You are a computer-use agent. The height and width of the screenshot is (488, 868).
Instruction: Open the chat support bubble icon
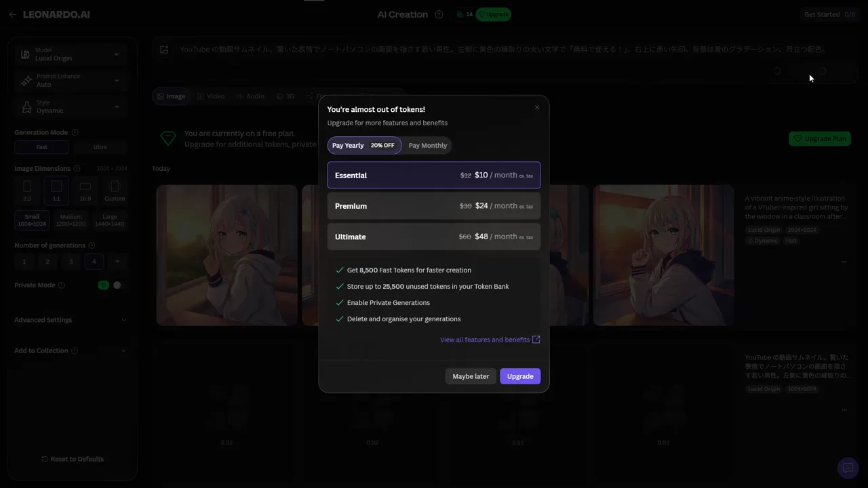(x=847, y=468)
